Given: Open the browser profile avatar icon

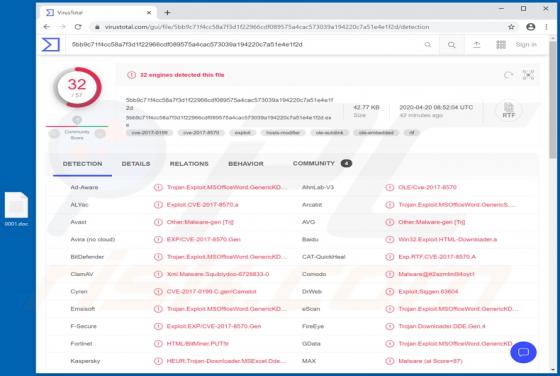Looking at the screenshot, I should [x=531, y=27].
